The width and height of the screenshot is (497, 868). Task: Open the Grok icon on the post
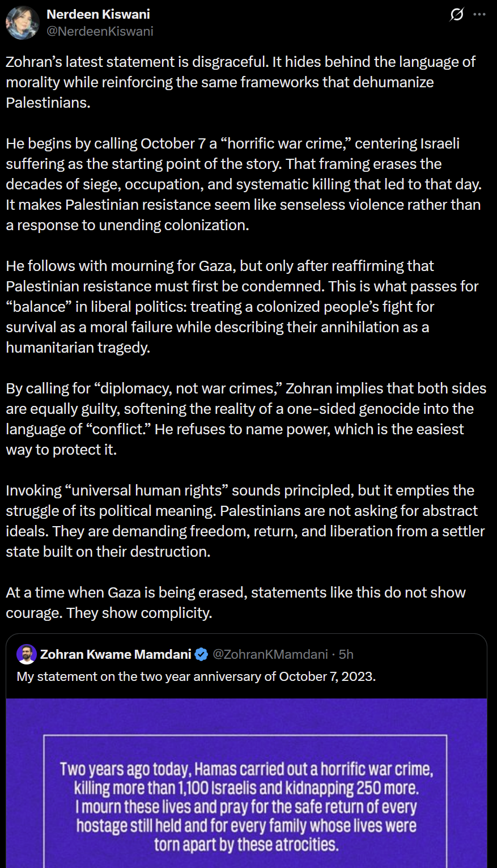click(456, 15)
